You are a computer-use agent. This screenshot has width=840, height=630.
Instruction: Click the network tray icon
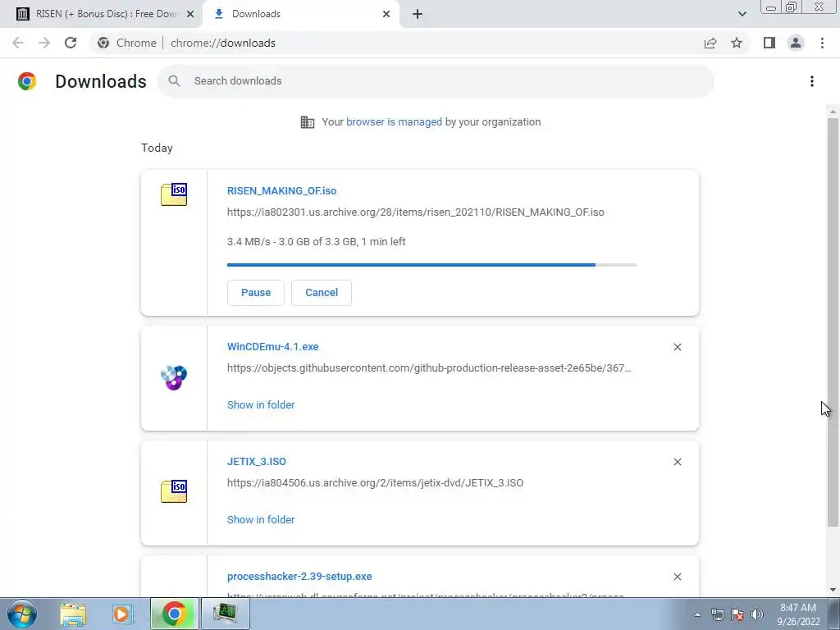[717, 614]
